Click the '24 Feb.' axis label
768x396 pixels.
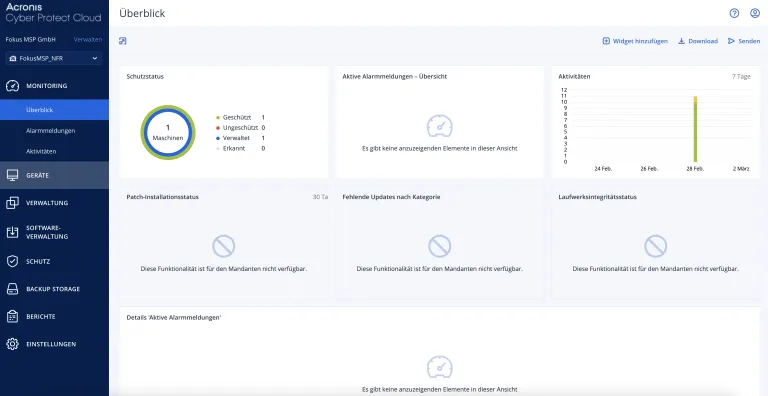[603, 169]
